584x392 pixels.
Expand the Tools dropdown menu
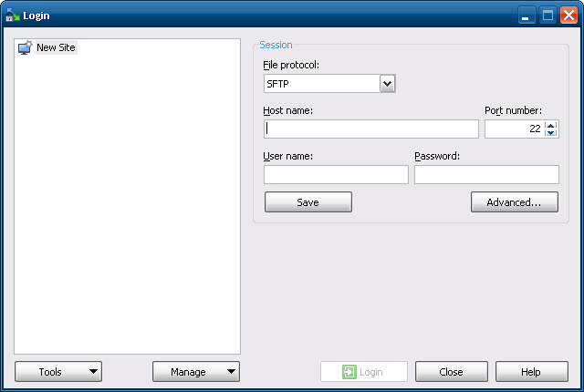click(x=58, y=372)
